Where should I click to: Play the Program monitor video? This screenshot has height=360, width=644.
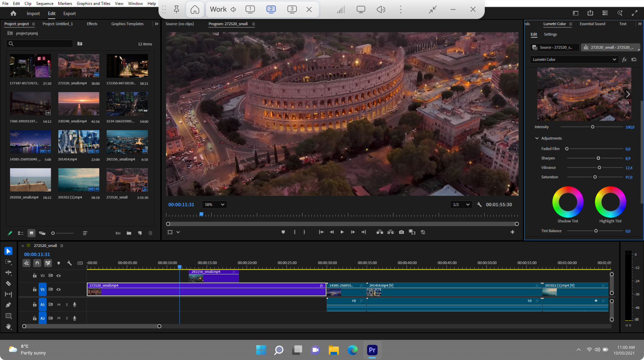pyautogui.click(x=342, y=232)
